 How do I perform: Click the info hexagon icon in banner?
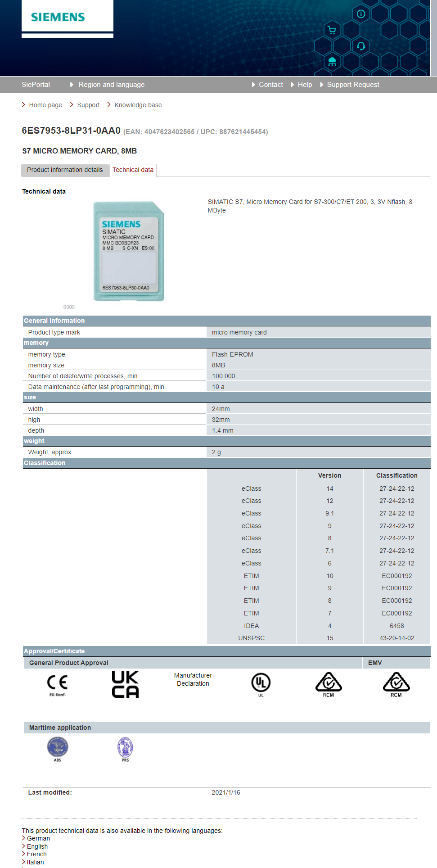[361, 14]
